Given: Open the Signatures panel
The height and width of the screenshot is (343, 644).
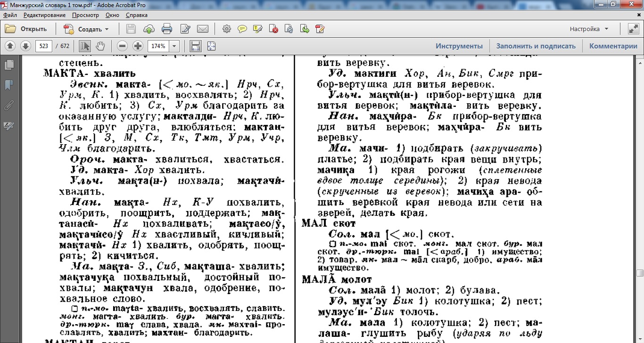Looking at the screenshot, I should (8, 125).
